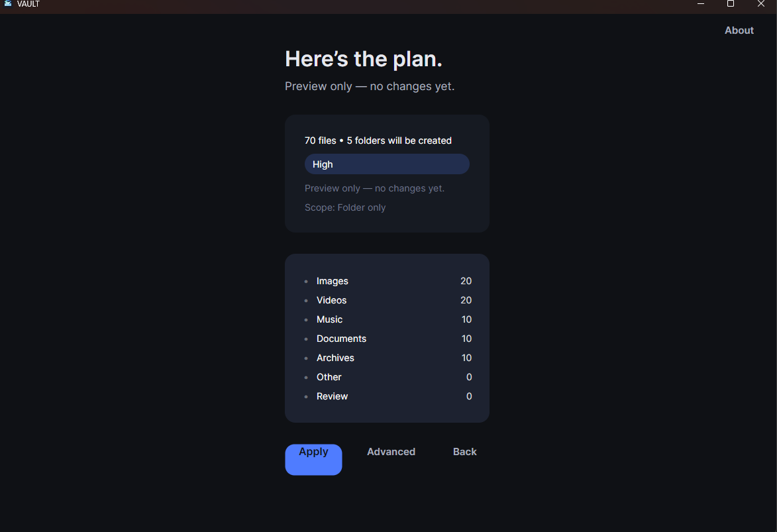777x532 pixels.
Task: Click the 'Here's the plan.' heading
Action: pos(364,59)
